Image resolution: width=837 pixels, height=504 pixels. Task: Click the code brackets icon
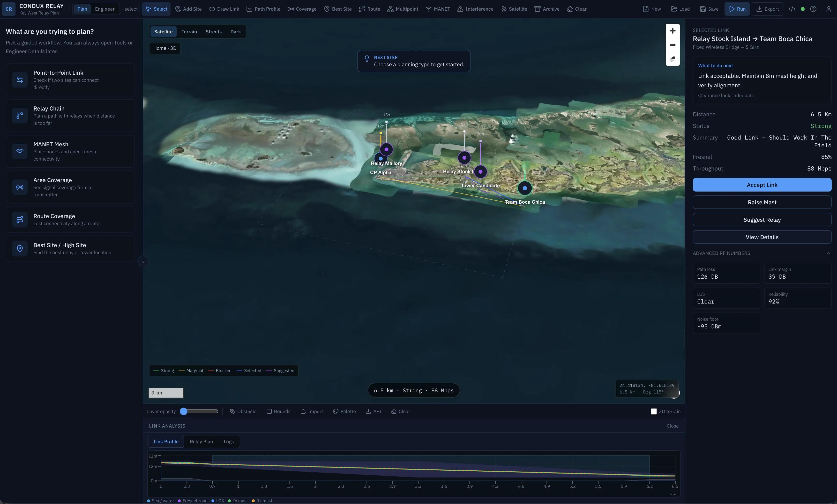(792, 9)
